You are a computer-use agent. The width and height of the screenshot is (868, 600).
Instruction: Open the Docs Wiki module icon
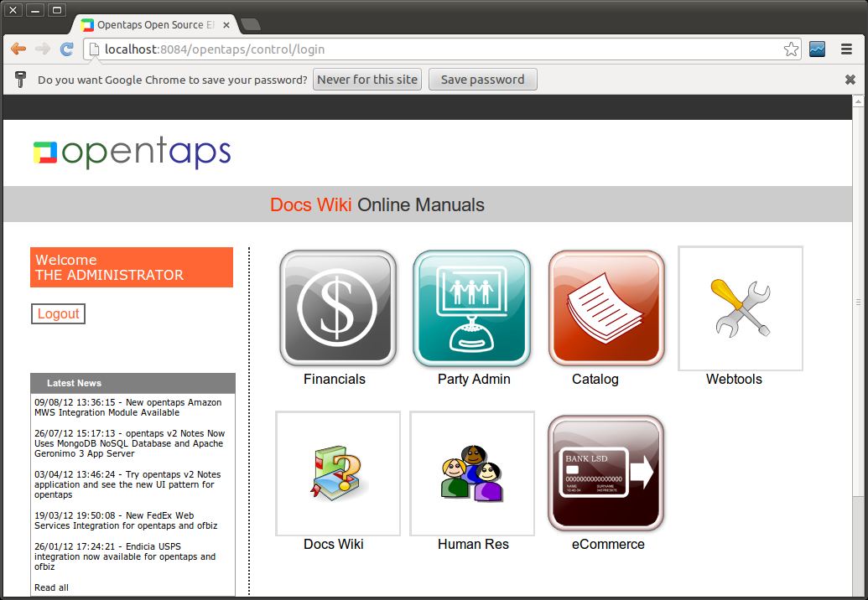337,473
